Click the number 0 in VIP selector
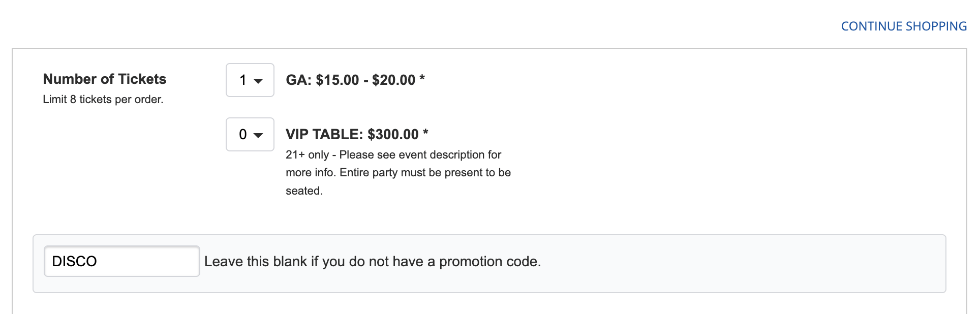The height and width of the screenshot is (314, 980). coord(243,135)
